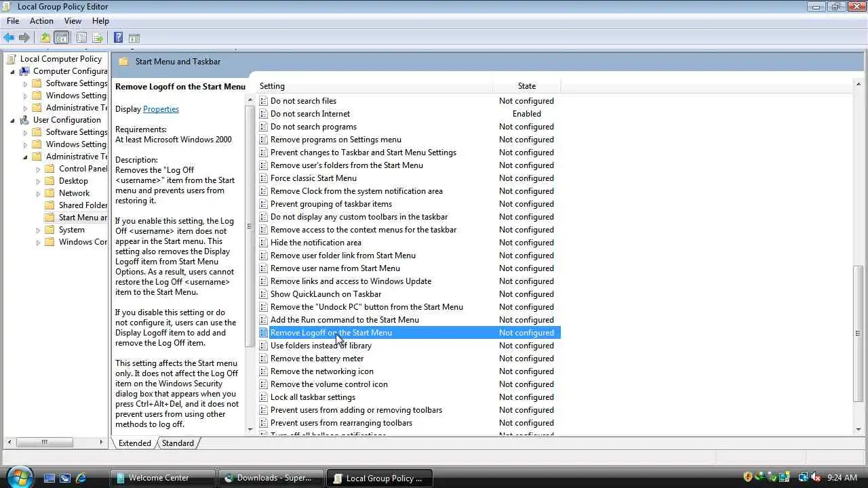The width and height of the screenshot is (868, 488).
Task: Collapse Administrative Templates under User Configuration
Action: 25,157
